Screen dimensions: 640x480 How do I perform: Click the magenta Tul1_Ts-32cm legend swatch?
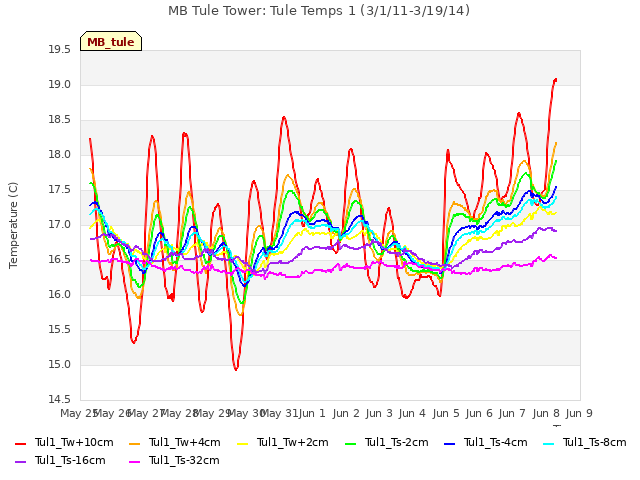pyautogui.click(x=134, y=462)
